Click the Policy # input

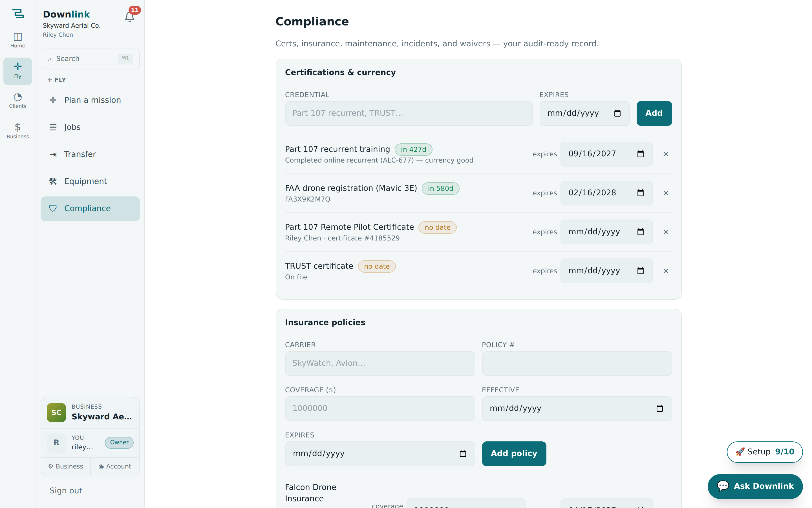coord(577,364)
